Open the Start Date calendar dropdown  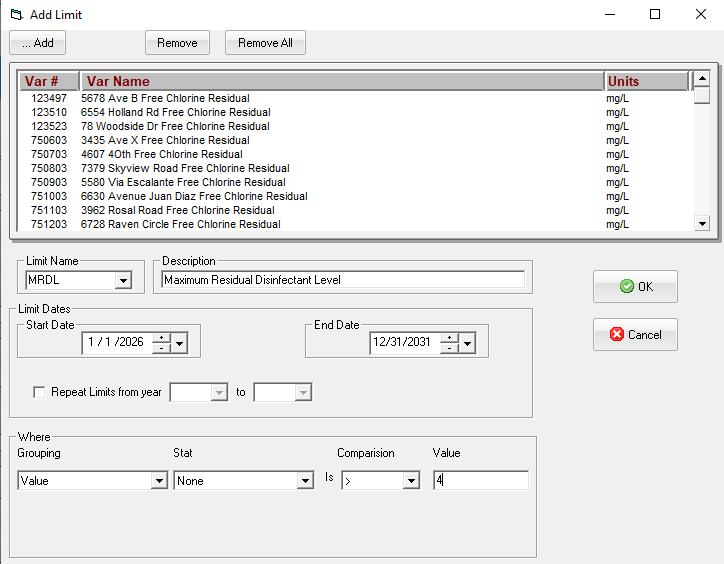(x=179, y=343)
